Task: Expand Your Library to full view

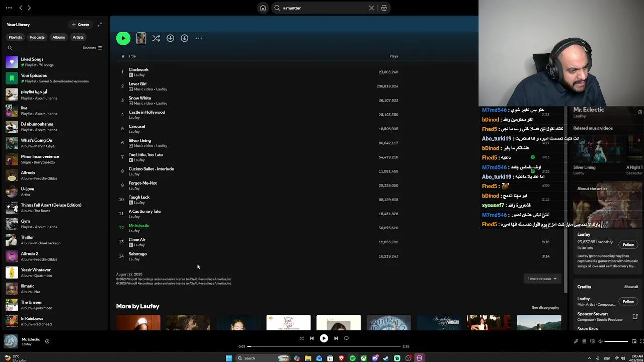Action: pyautogui.click(x=100, y=25)
